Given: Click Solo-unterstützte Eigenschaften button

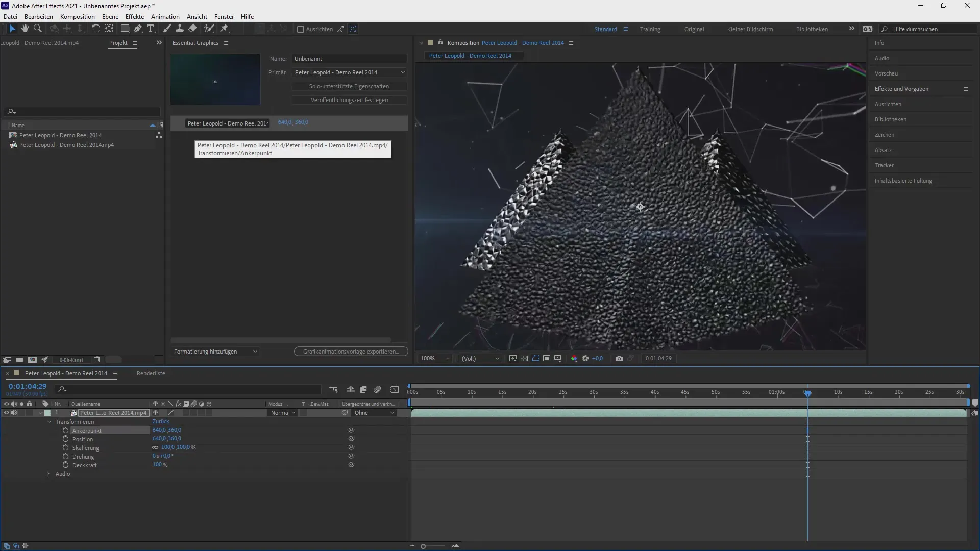Looking at the screenshot, I should tap(349, 86).
